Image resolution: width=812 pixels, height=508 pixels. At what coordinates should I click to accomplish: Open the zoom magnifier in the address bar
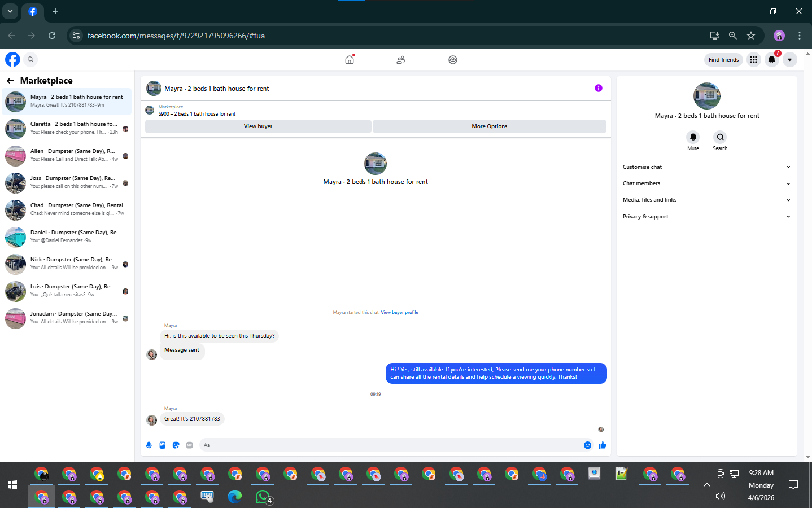coord(733,36)
